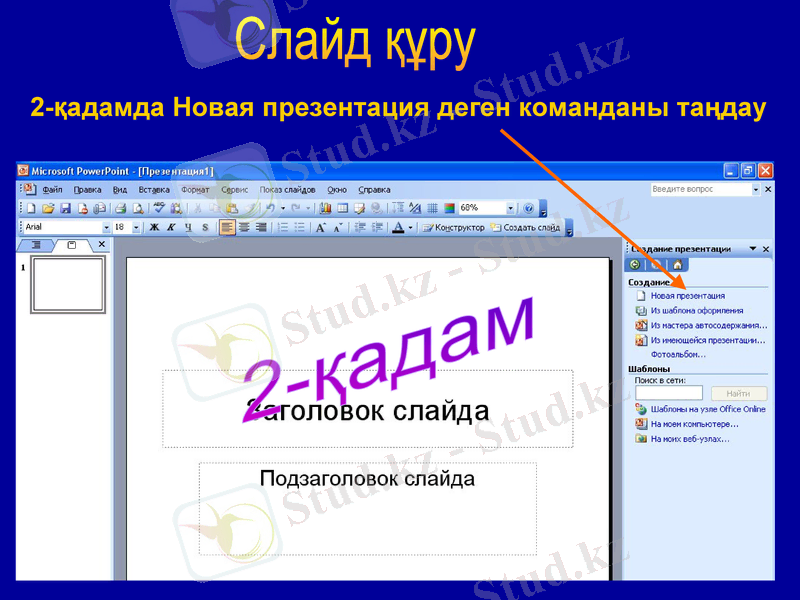Click the Back arrow in the task pane
Image resolution: width=800 pixels, height=600 pixels.
634,264
